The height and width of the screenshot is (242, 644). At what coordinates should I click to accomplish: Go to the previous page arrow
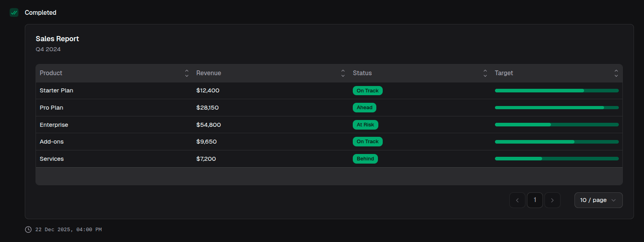[517, 200]
